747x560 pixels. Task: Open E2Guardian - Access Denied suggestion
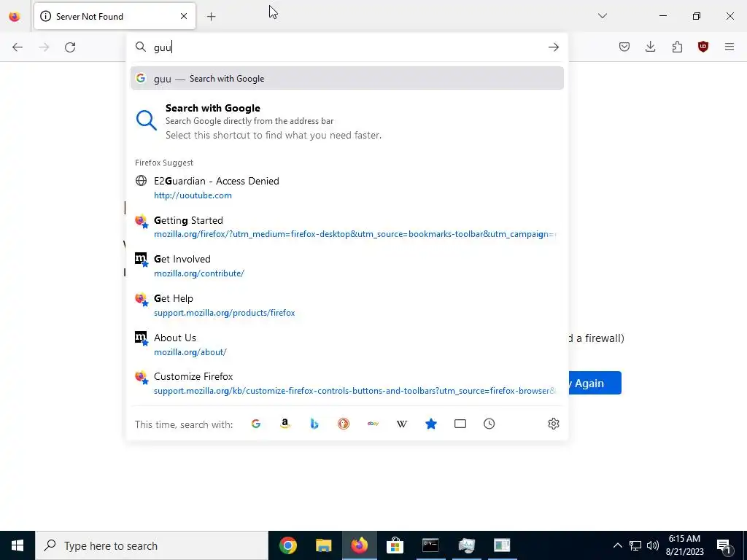click(347, 187)
